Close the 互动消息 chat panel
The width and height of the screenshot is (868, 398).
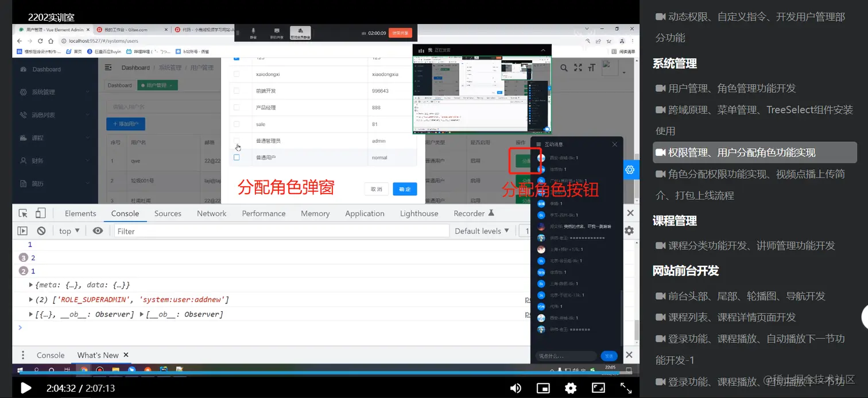pyautogui.click(x=615, y=144)
